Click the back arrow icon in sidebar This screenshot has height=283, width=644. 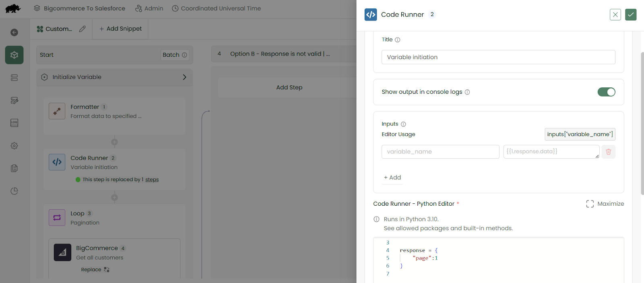coord(14,32)
